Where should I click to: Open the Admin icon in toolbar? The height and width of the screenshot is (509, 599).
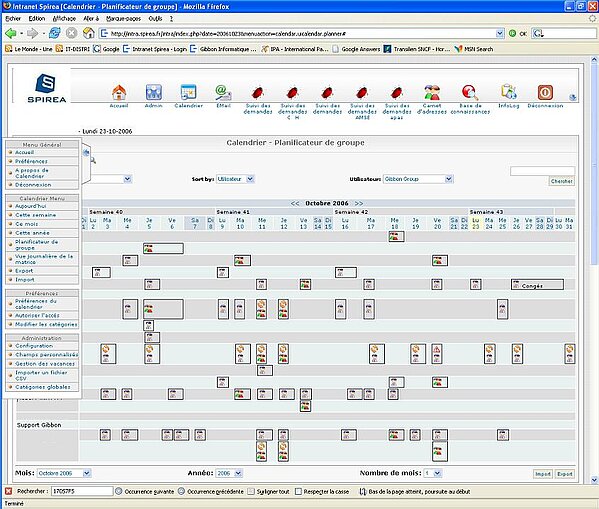[154, 92]
